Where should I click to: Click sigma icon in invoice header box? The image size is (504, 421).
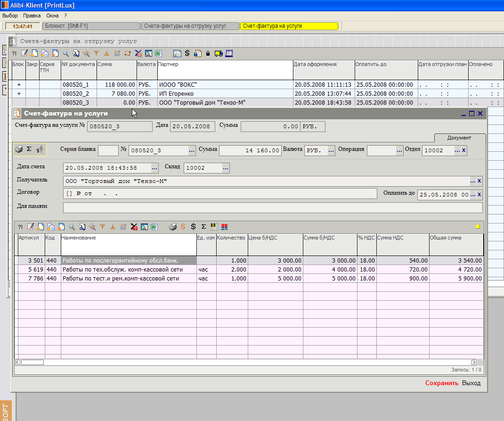click(x=29, y=149)
